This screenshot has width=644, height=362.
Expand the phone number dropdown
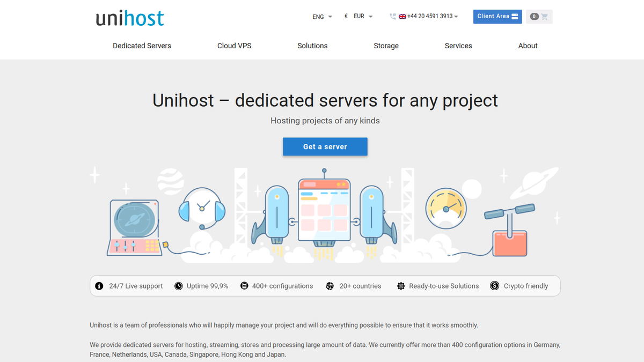[x=456, y=17]
